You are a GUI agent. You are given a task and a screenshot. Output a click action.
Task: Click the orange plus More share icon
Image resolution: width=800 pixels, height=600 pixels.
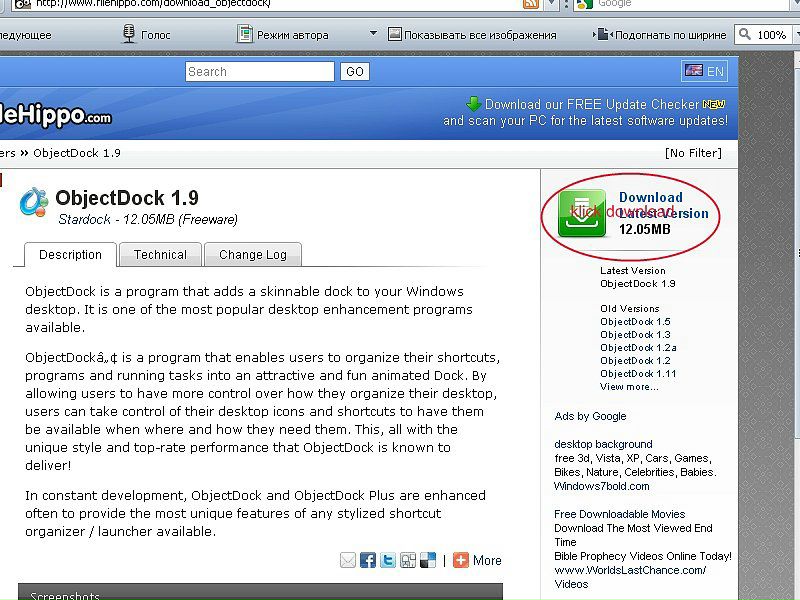click(460, 561)
